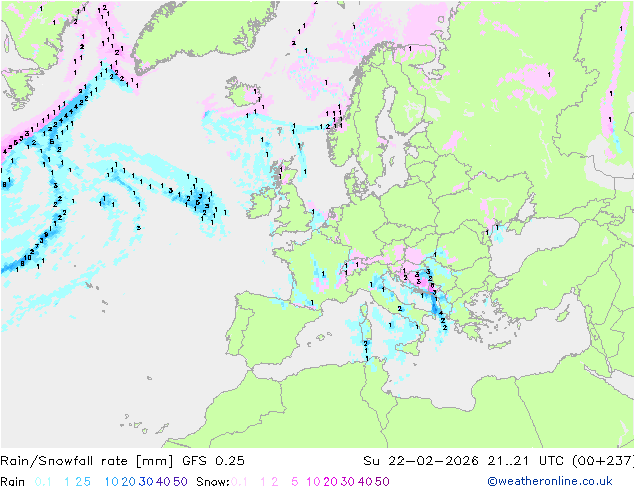The height and width of the screenshot is (490, 634).
Task: Click the Rain/Snowfall rate [mm] title
Action: click(x=87, y=460)
